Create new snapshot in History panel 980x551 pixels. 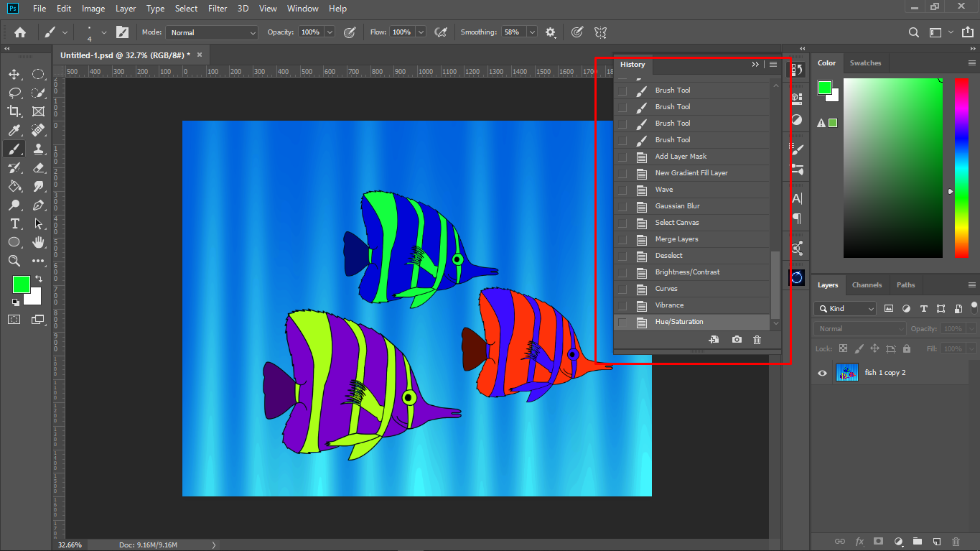click(737, 340)
